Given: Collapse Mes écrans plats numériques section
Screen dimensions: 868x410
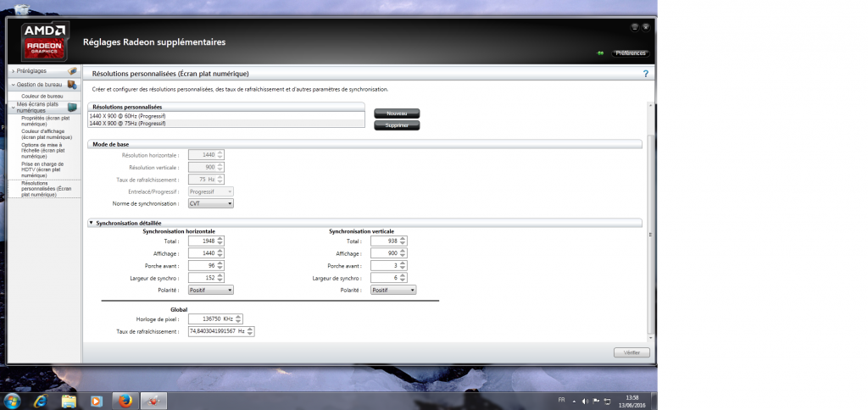Looking at the screenshot, I should coord(13,107).
